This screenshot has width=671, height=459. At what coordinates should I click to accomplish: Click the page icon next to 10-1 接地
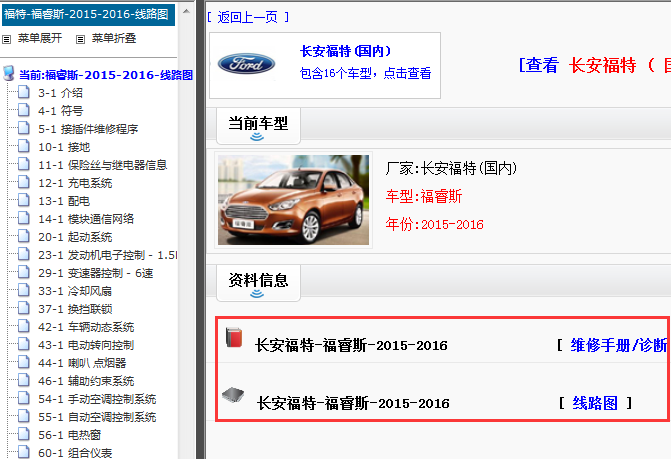coord(24,146)
